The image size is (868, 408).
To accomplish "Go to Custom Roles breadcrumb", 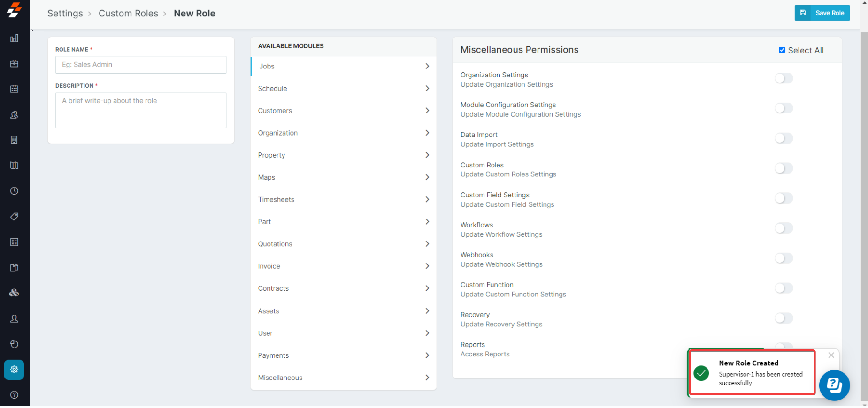I will (x=128, y=14).
